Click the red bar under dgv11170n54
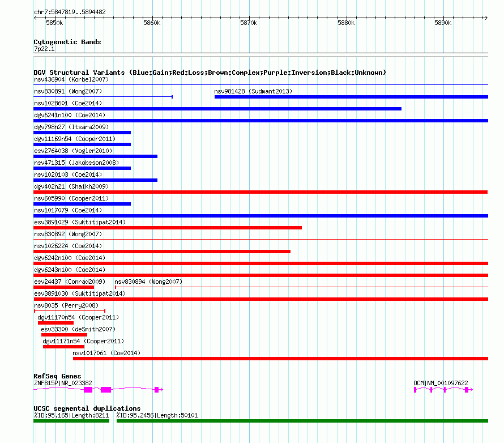 [x=55, y=323]
